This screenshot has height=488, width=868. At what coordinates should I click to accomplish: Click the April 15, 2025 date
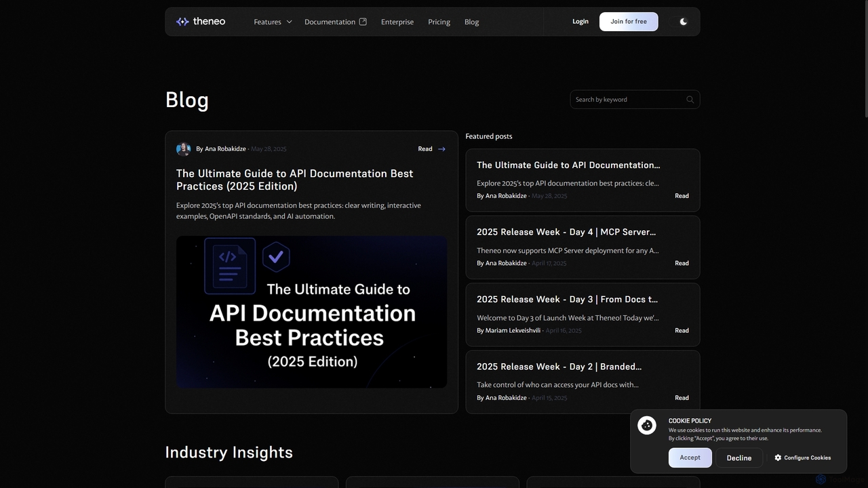point(549,398)
